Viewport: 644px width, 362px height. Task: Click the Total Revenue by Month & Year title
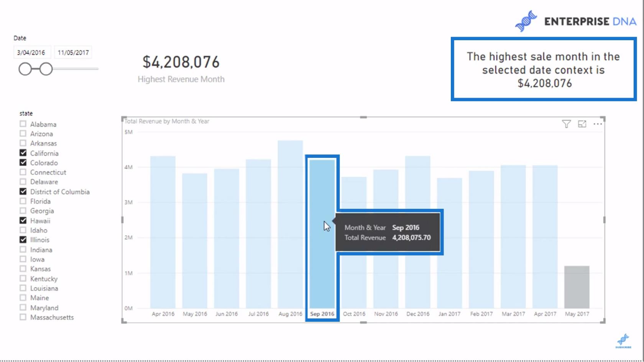click(167, 121)
